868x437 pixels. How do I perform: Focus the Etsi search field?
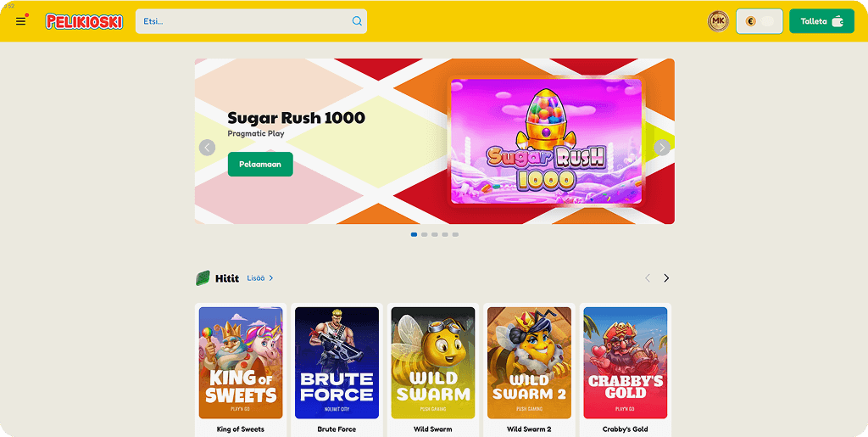pyautogui.click(x=251, y=21)
